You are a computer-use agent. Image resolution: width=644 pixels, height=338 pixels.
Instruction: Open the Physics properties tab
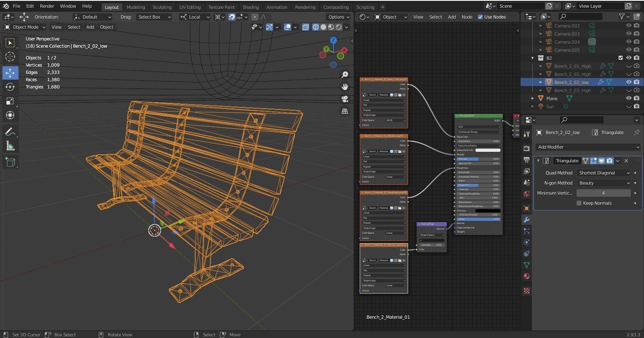(526, 242)
